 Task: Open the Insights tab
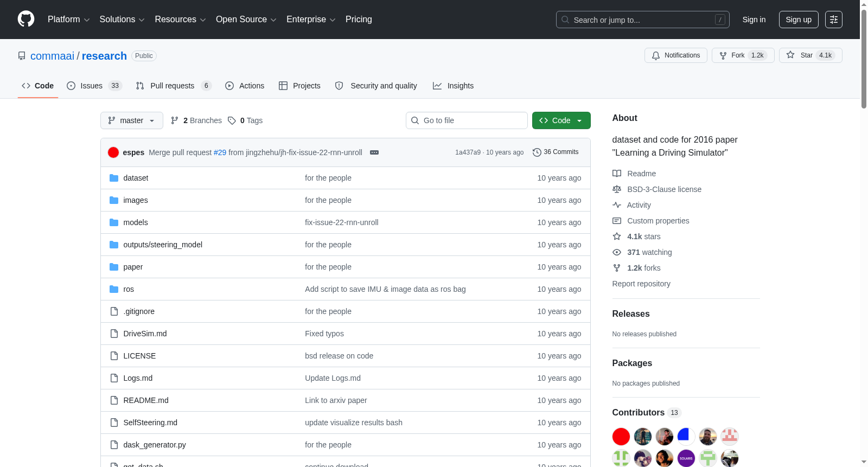tap(453, 86)
